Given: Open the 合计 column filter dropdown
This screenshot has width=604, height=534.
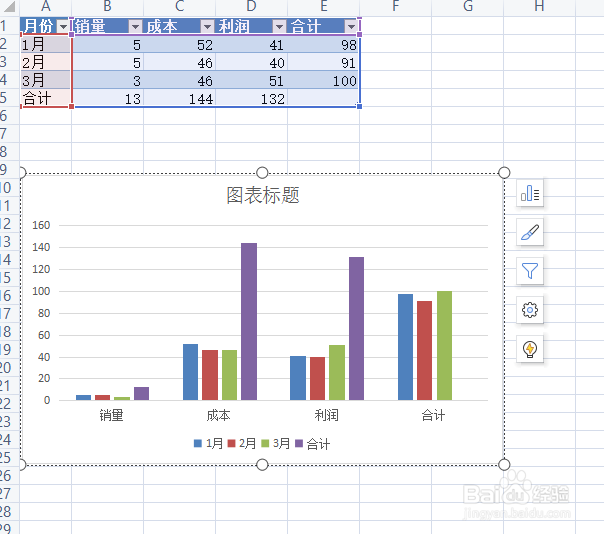Looking at the screenshot, I should 351,27.
